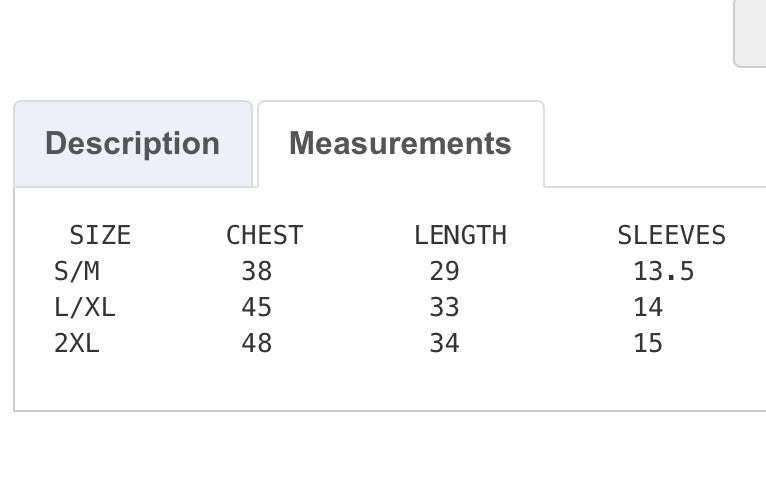Click sleeves value 13.5 for S/M
Image resolution: width=766 pixels, height=482 pixels.
click(x=663, y=272)
